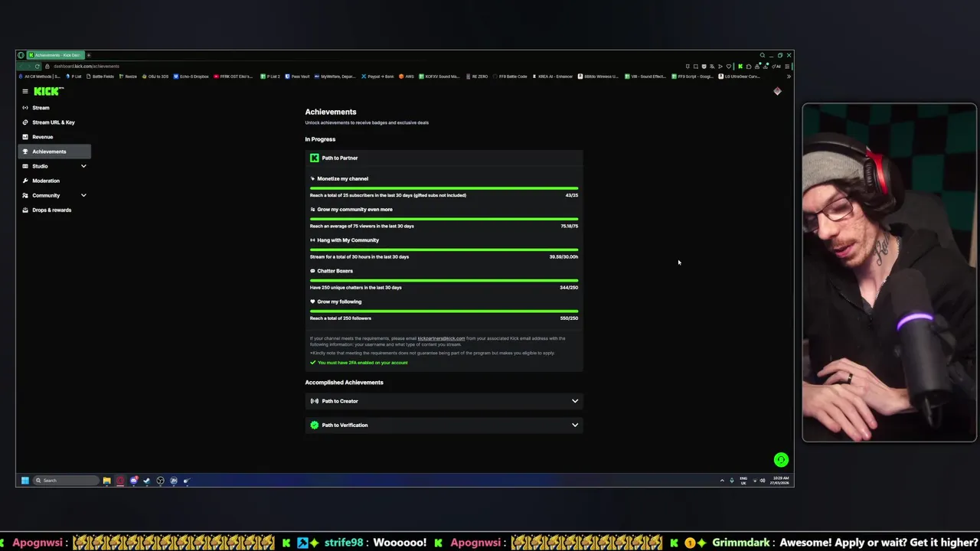Screen dimensions: 980x551
Task: Click the 'Accomplished Achievements' heading
Action: (345, 383)
